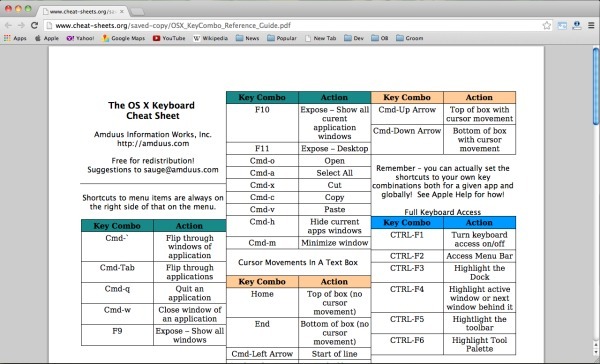The image size is (600, 364).
Task: Expand the Popular bookmarks folder
Action: point(282,38)
